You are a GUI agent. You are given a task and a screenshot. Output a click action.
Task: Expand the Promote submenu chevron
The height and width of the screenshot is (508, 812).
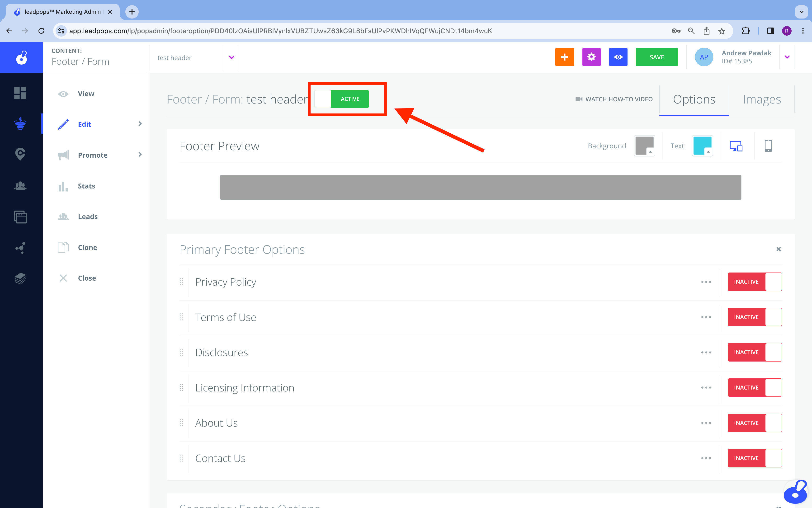point(140,155)
